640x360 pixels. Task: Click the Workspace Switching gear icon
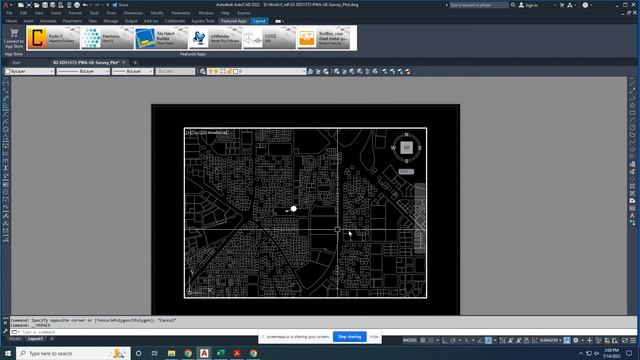[576, 340]
